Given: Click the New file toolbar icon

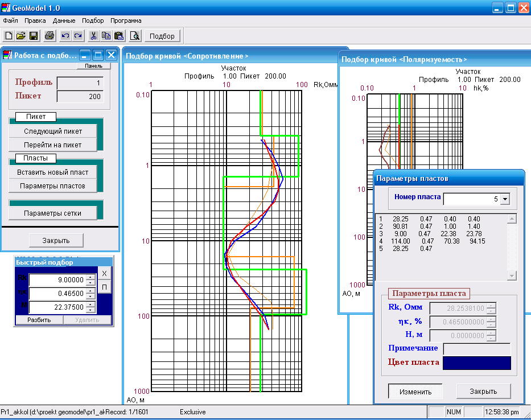Looking at the screenshot, I should click(9, 36).
